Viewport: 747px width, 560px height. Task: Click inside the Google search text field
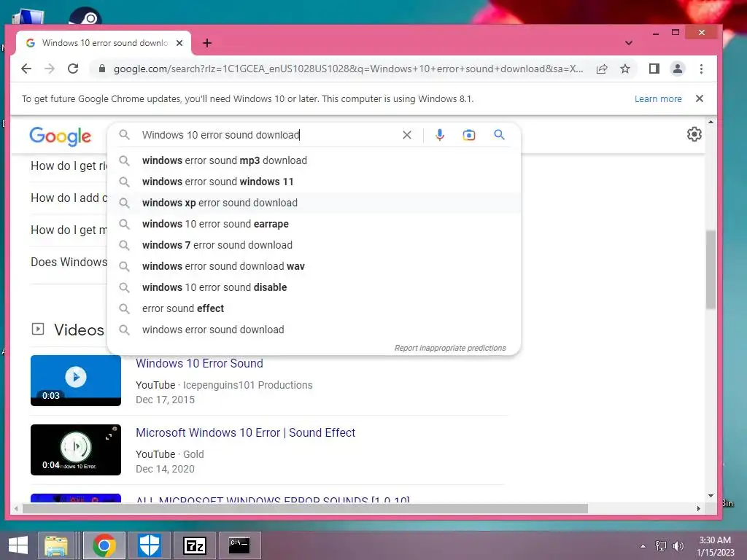[269, 135]
